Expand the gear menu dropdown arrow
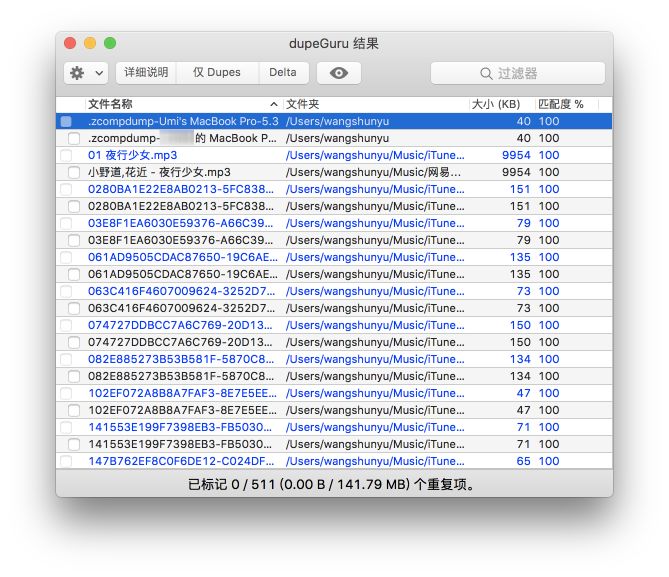Screen dimensions: 669x577 click(99, 73)
